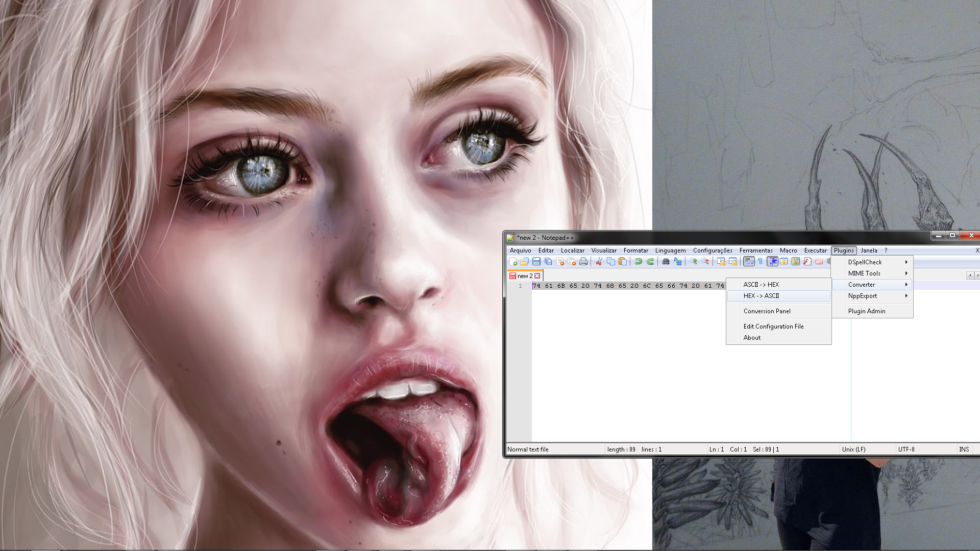980x551 pixels.
Task: Close the document with menu bar X
Action: 977,251
